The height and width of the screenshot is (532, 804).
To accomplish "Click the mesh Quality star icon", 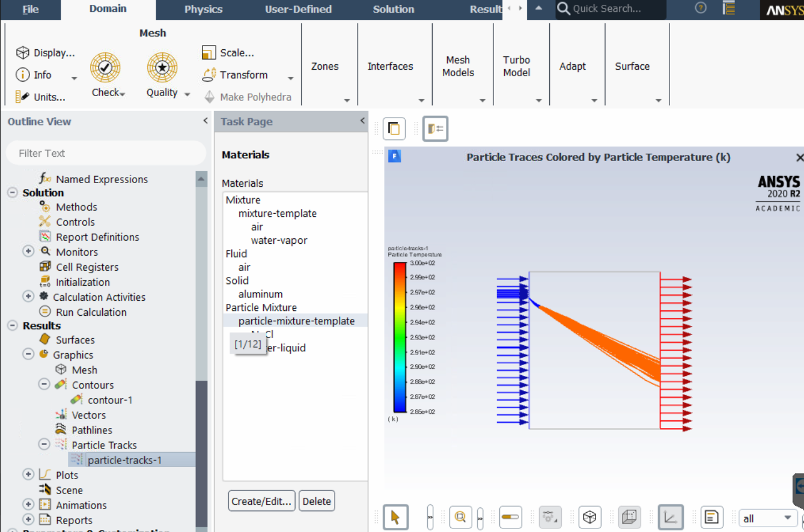I will [162, 68].
